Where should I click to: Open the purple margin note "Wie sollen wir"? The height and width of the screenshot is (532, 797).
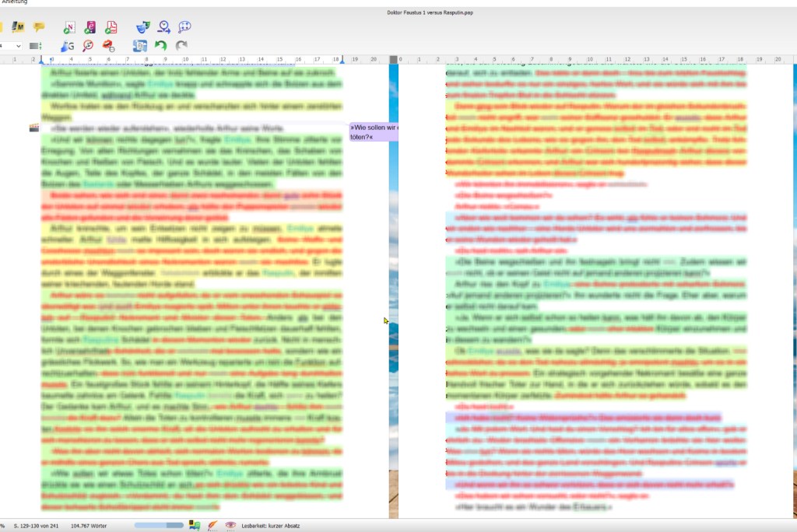tap(373, 131)
